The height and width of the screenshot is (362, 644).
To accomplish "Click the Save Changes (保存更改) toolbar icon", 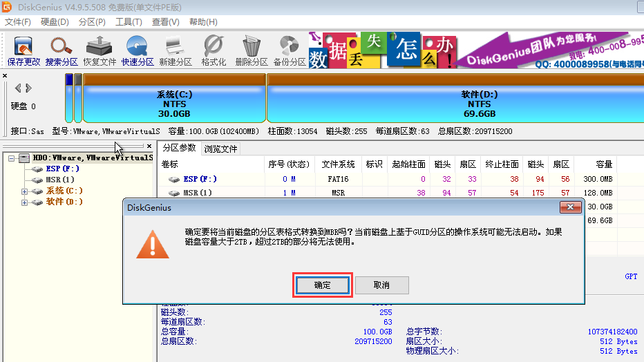I will (23, 50).
